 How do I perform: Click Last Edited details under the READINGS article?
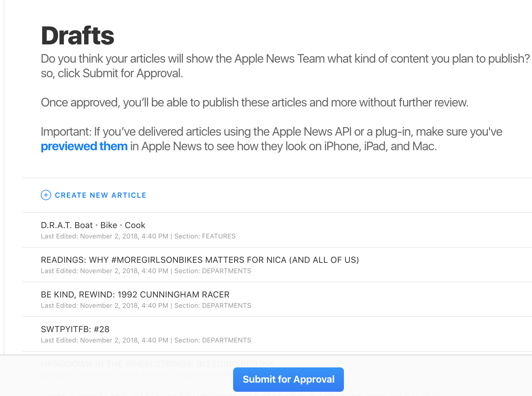(146, 271)
